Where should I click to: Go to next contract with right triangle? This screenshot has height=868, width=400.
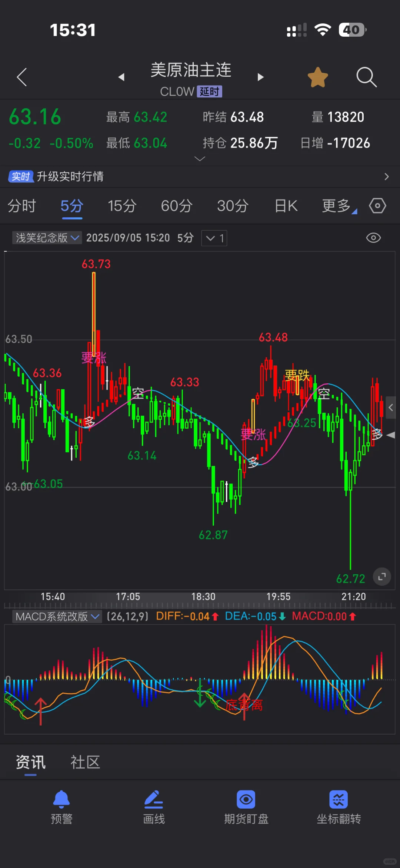pyautogui.click(x=261, y=77)
